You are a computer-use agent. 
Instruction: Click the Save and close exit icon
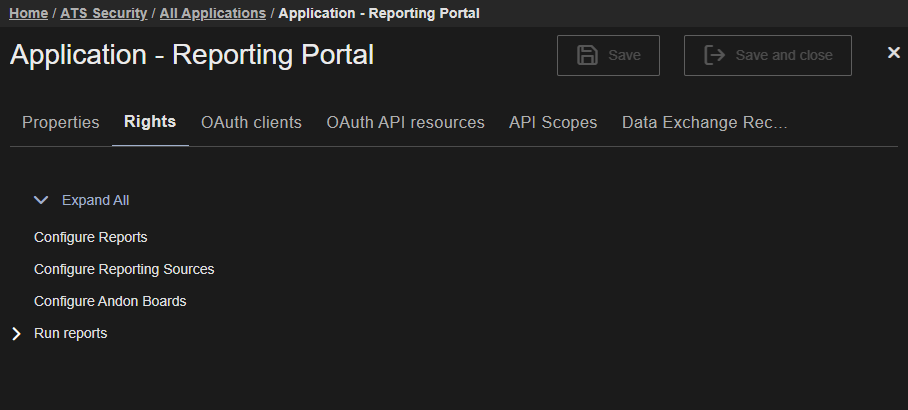(x=714, y=56)
